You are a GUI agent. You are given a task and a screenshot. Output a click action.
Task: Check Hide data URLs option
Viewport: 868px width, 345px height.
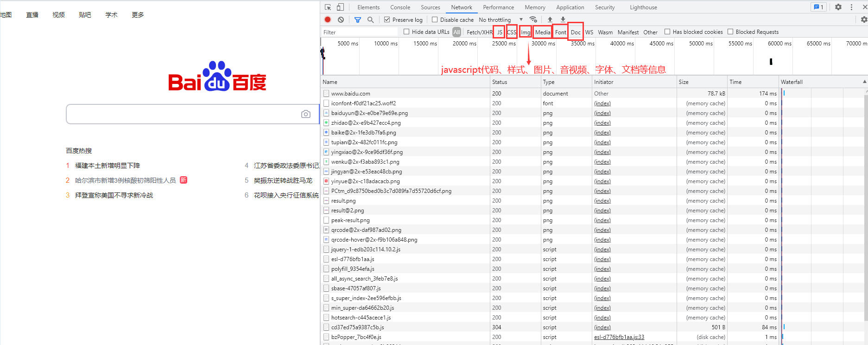point(406,32)
